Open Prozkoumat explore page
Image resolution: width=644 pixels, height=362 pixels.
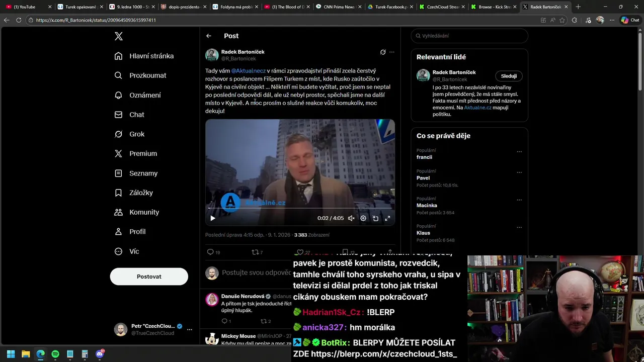point(140,75)
